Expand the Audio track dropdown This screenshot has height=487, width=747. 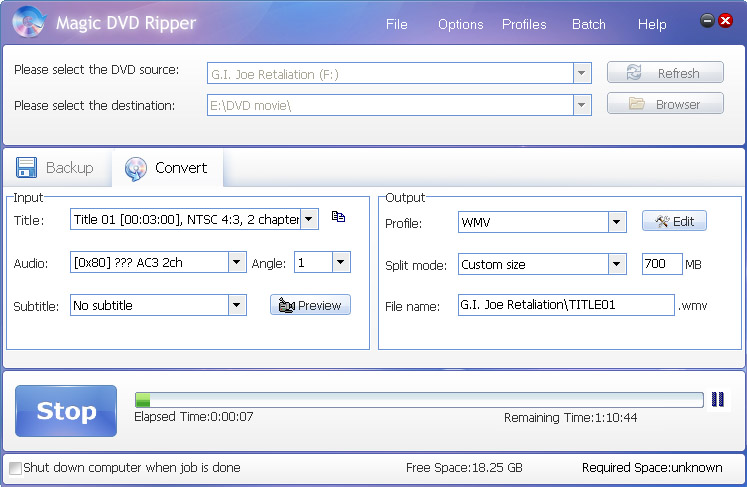[x=237, y=262]
